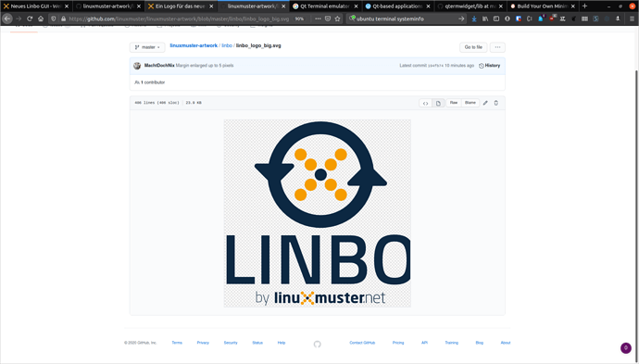The height and width of the screenshot is (364, 639).
Task: Open the Firefox library icon
Action: click(485, 19)
